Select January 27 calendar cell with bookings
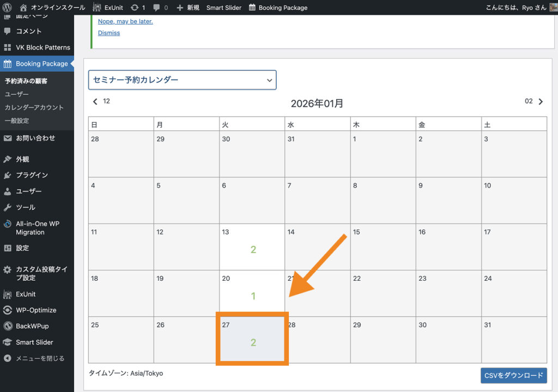The height and width of the screenshot is (392, 558). 252,339
